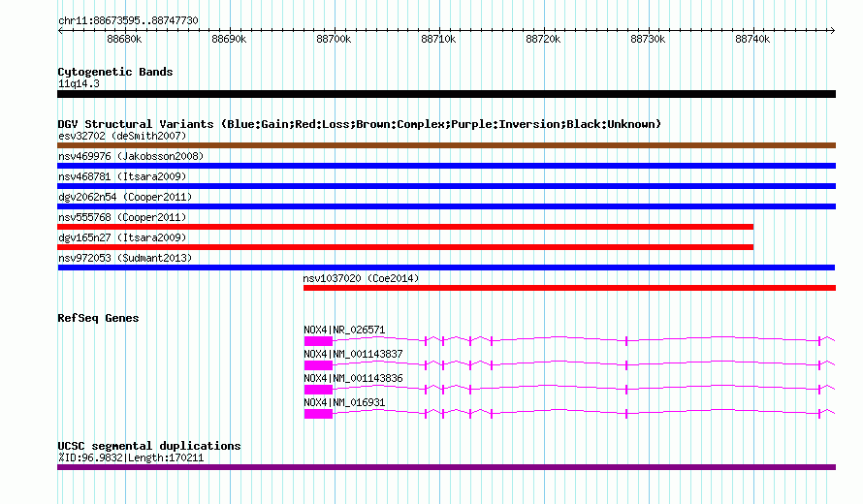Click the nsv469976 (Jakobsson2008) label
The width and height of the screenshot is (863, 504).
(x=131, y=156)
